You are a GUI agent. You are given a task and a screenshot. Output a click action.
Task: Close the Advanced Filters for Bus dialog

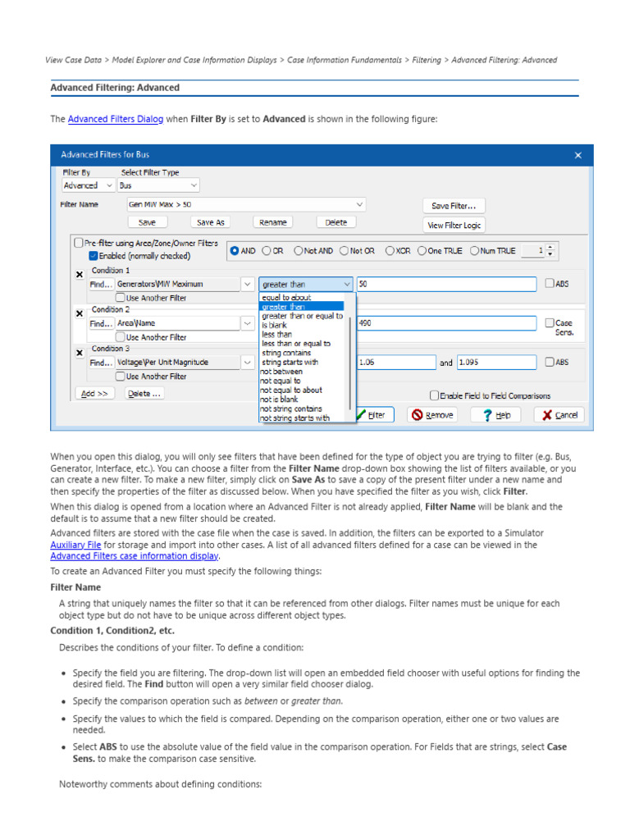click(578, 155)
